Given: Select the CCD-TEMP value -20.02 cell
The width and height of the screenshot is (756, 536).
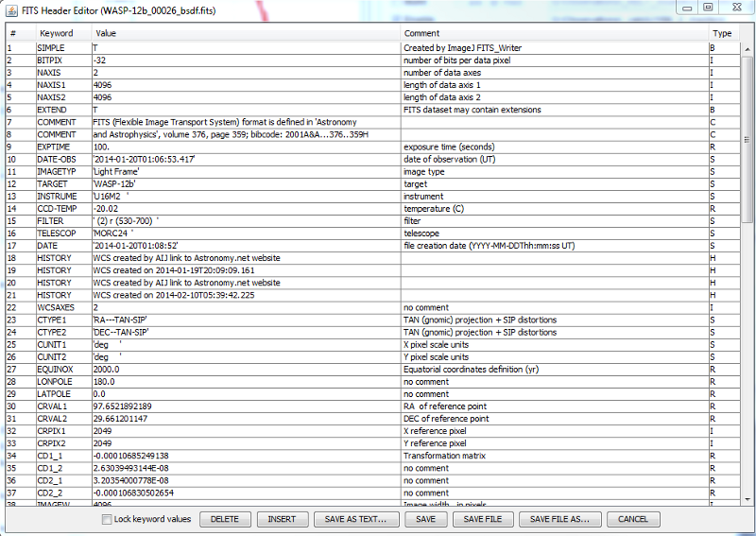Looking at the screenshot, I should pos(246,208).
